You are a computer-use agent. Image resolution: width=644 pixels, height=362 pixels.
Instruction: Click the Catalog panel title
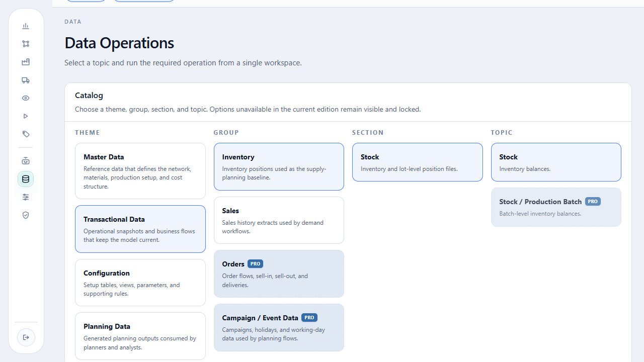click(x=89, y=95)
